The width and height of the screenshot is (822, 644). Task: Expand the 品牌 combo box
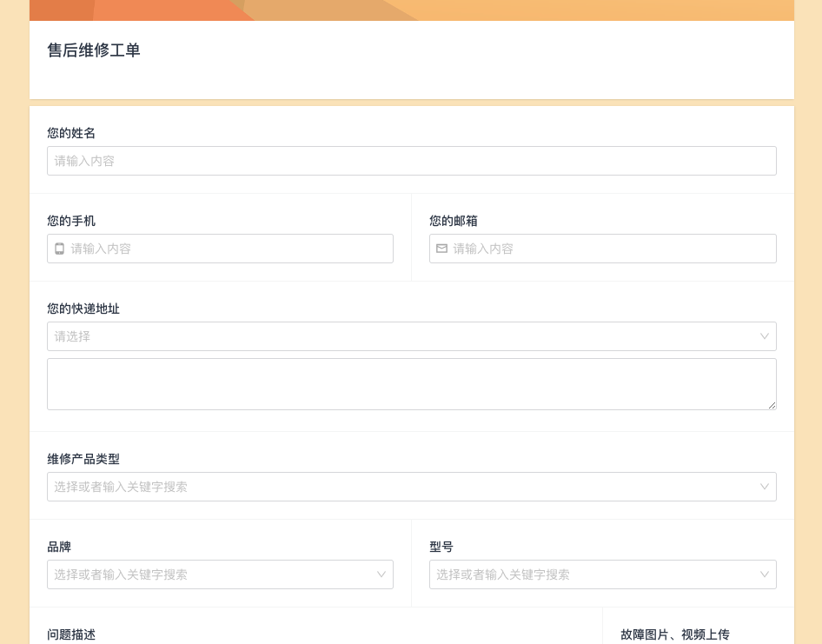220,574
